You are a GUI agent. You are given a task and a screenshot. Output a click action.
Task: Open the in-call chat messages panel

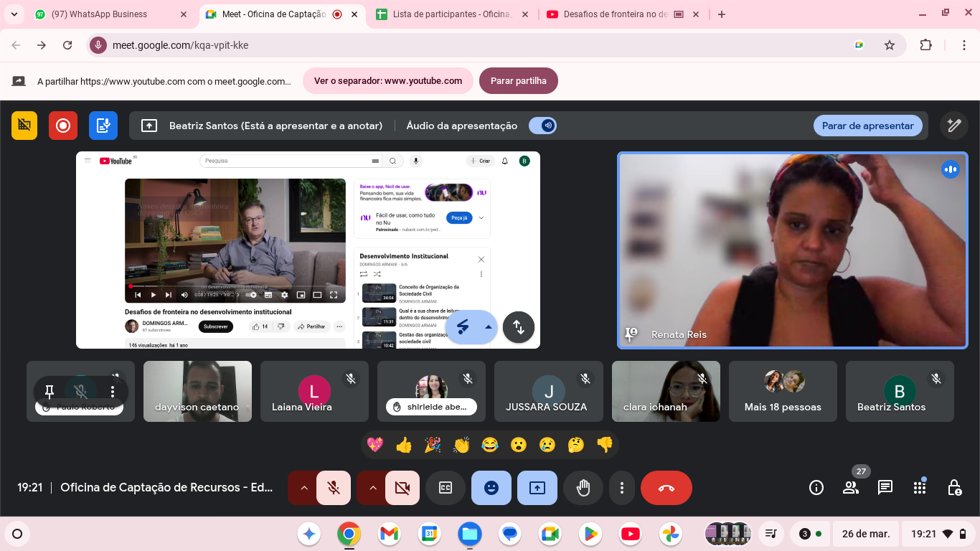tap(885, 488)
